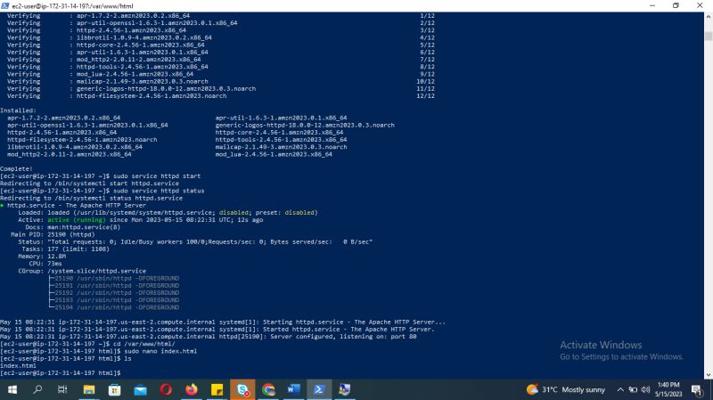Switch to Microsoft Word in taskbar

294,390
